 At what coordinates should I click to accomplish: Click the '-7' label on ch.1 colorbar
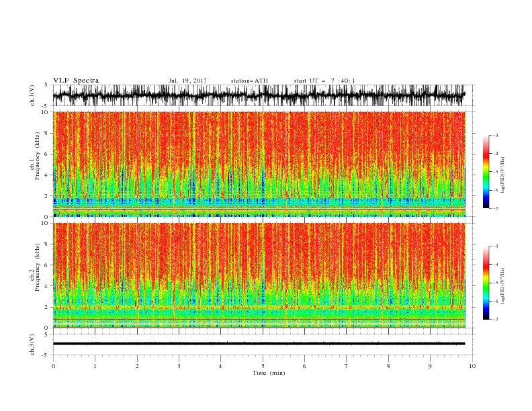coord(496,209)
